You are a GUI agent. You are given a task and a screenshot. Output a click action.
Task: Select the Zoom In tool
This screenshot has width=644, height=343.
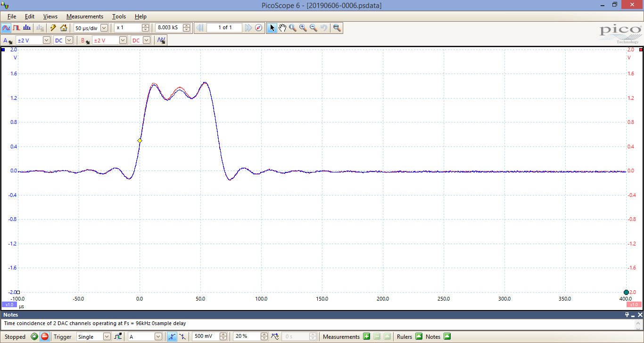click(303, 28)
